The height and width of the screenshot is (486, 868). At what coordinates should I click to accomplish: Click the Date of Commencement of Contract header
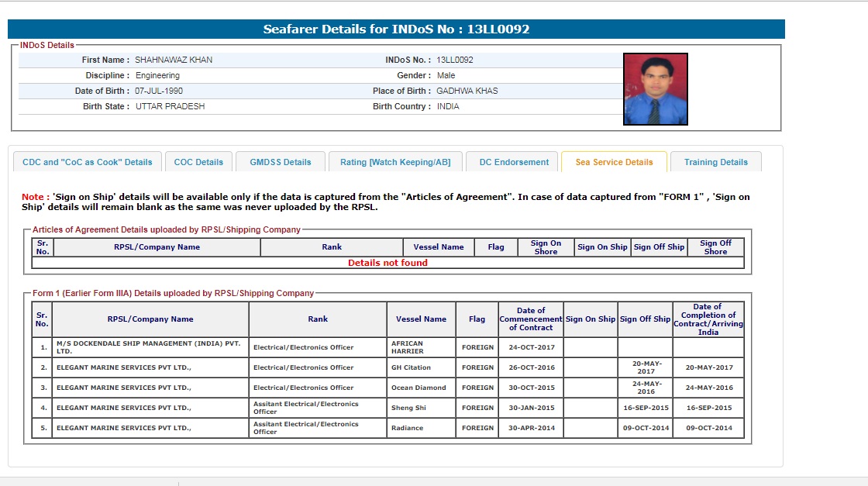[531, 319]
